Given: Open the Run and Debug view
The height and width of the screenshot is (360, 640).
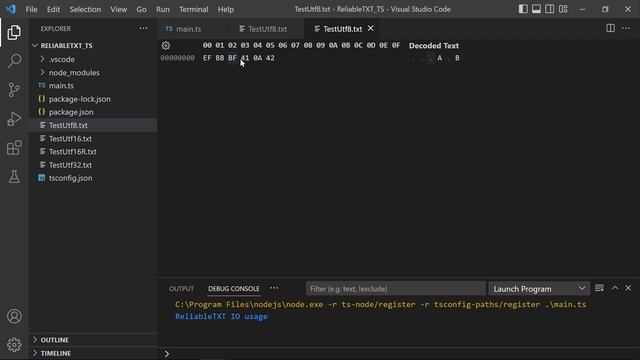Looking at the screenshot, I should pyautogui.click(x=14, y=119).
